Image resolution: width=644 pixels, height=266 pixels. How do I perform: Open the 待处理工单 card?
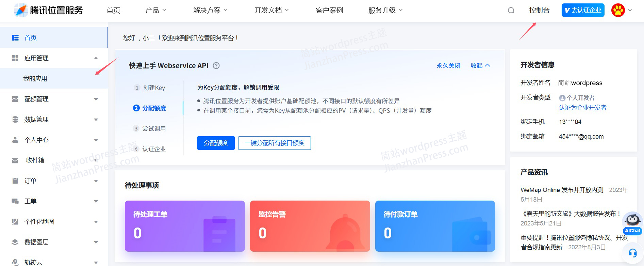click(x=185, y=226)
